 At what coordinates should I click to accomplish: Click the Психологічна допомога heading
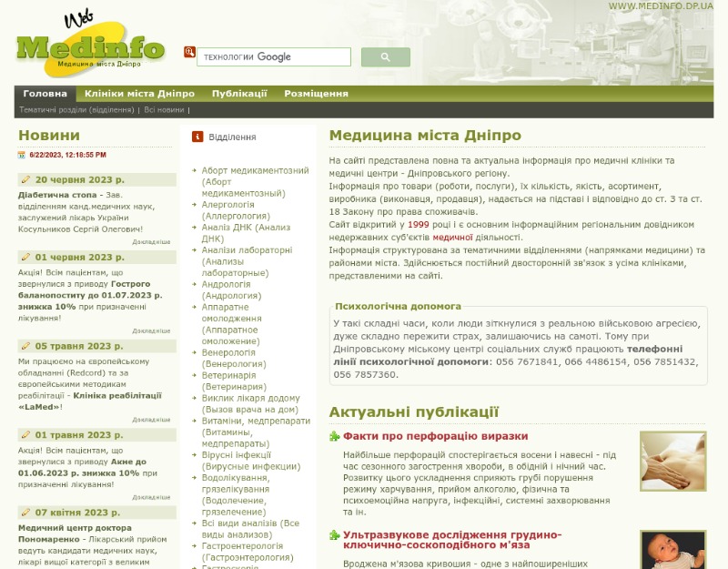pyautogui.click(x=398, y=306)
